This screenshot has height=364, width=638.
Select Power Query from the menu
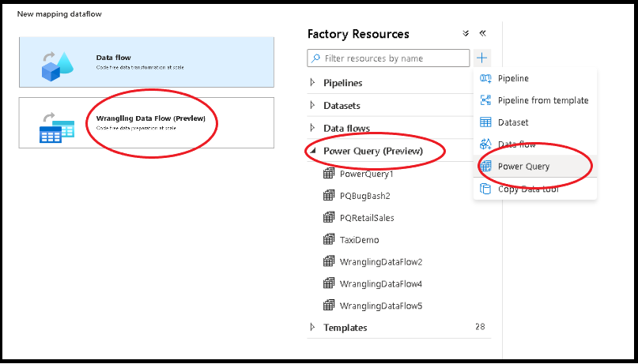[x=523, y=167]
